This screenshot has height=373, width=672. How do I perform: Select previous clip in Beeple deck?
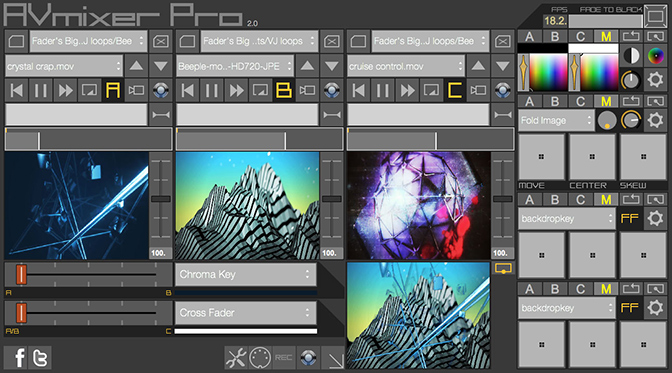tap(307, 66)
